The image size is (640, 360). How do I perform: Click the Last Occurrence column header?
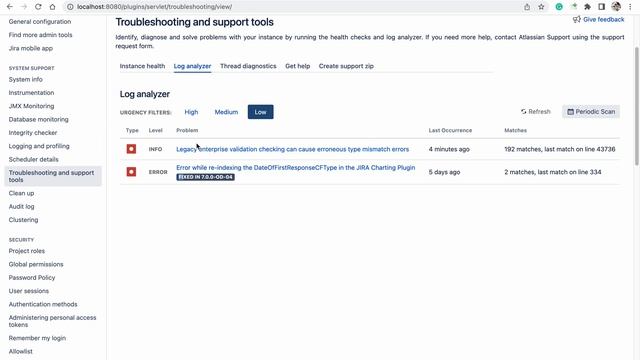(450, 130)
